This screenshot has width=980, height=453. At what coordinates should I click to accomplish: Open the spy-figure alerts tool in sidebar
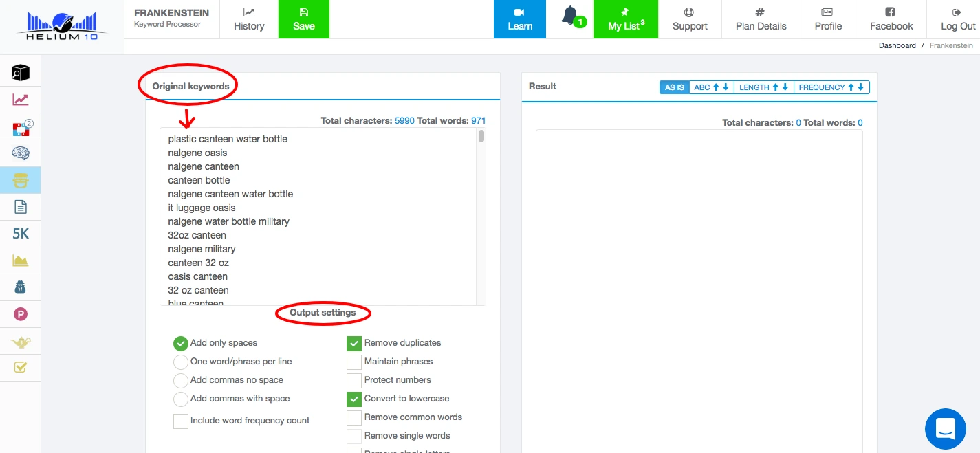pos(21,287)
